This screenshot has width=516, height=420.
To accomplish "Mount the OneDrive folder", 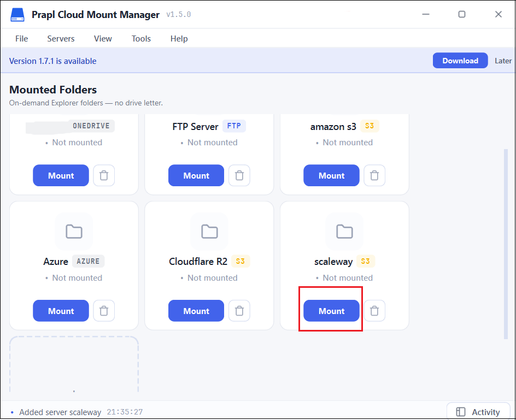I will [61, 175].
